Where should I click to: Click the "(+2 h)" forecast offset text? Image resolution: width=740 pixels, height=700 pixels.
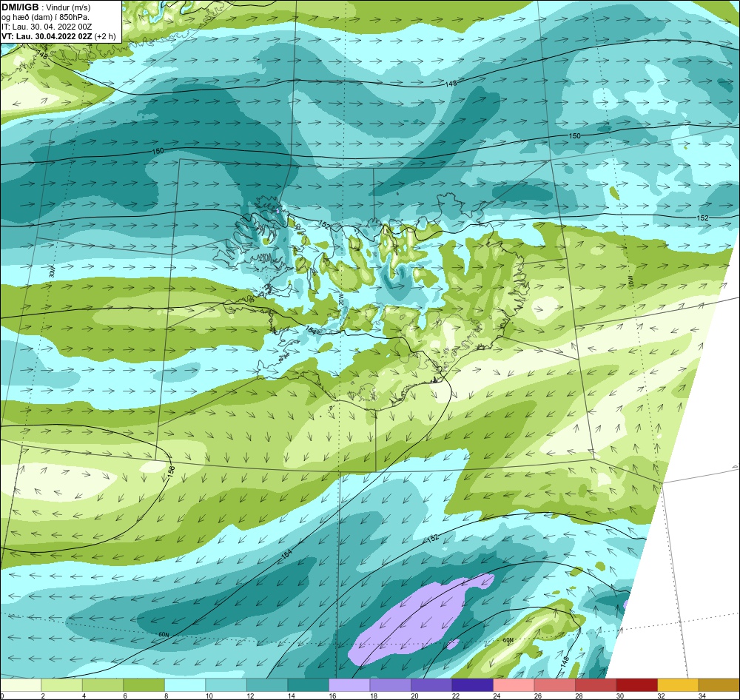click(x=105, y=36)
